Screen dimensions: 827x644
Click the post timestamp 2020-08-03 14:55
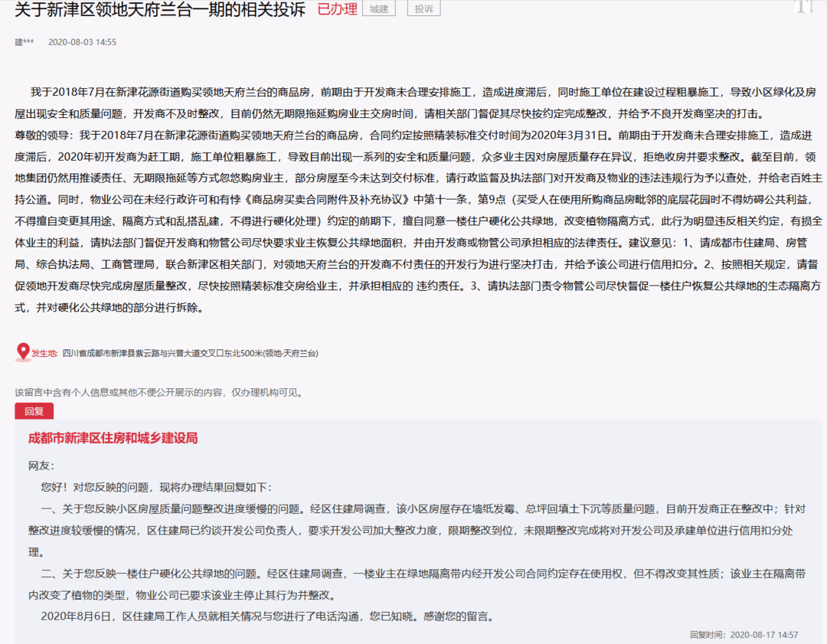(x=82, y=42)
